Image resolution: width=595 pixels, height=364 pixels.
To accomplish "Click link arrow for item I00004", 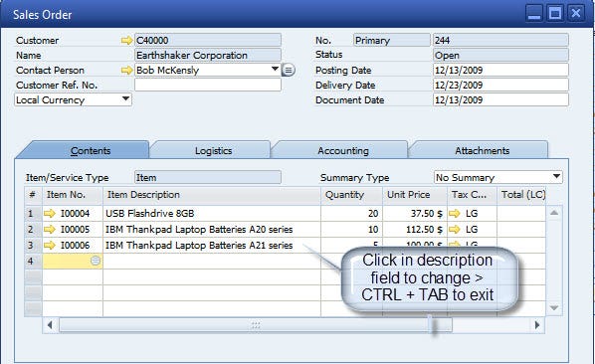I will pos(50,214).
